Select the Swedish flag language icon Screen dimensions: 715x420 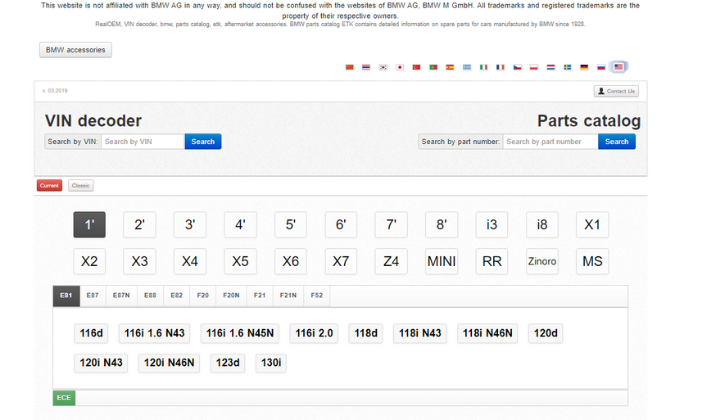(567, 67)
